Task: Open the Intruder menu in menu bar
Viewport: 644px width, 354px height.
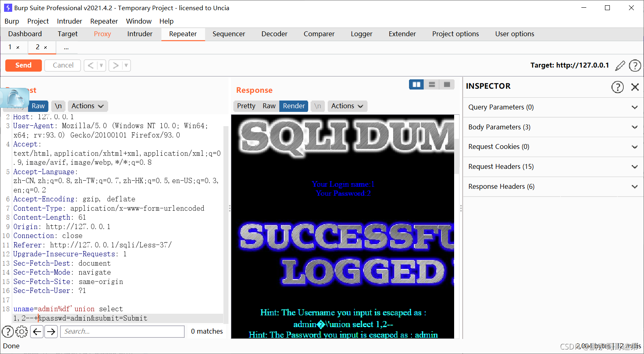Action: click(x=70, y=21)
